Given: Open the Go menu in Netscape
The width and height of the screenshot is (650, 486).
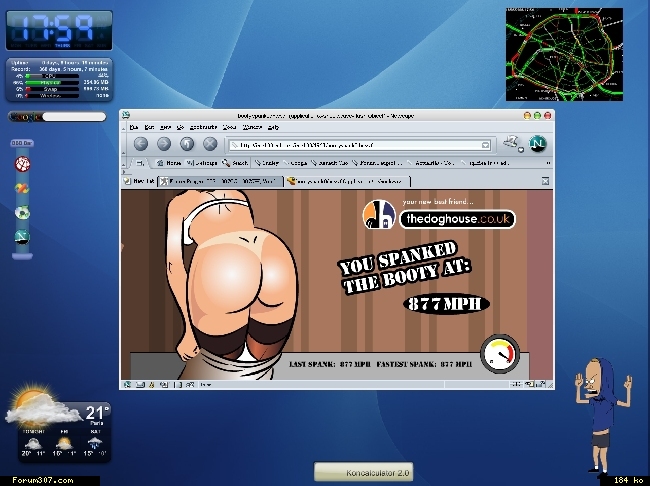Looking at the screenshot, I should click(180, 127).
